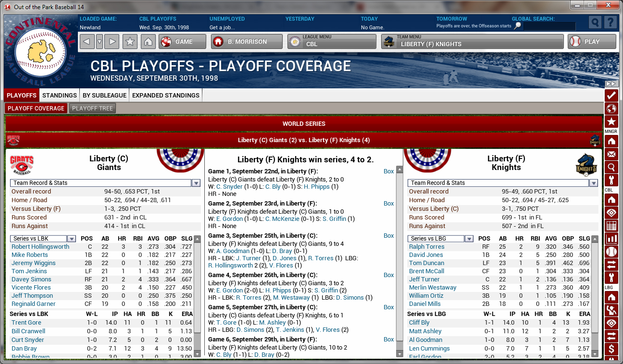This screenshot has width=623, height=364.
Task: Open the Playoff Tree tab
Action: point(92,109)
